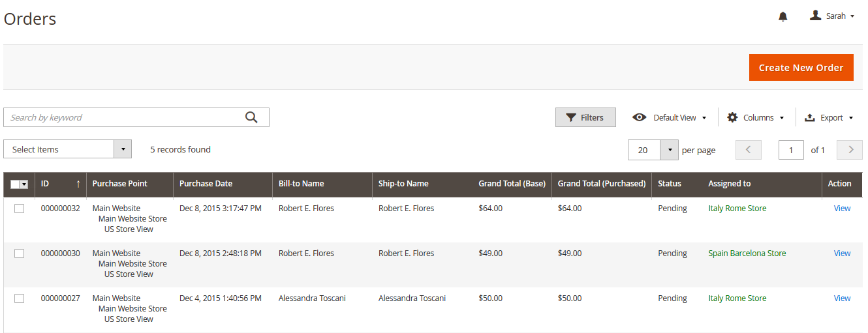The width and height of the screenshot is (868, 333).
Task: Sort by ID column arrow
Action: click(78, 184)
